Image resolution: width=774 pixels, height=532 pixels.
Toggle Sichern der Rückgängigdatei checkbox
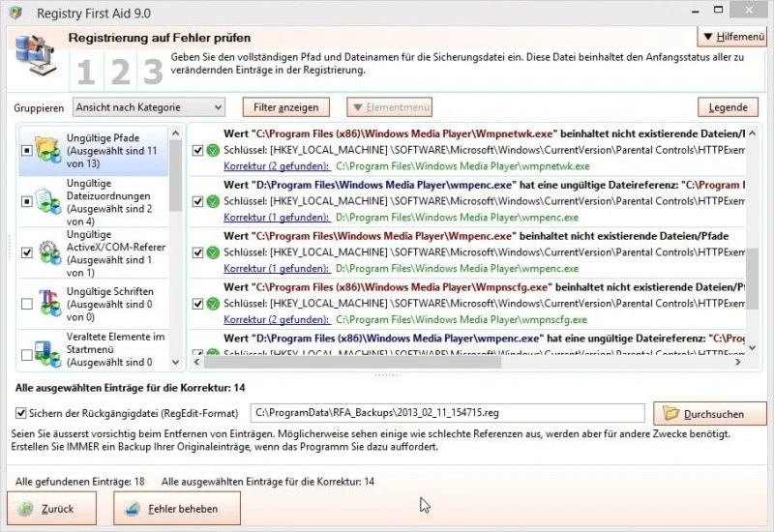(x=20, y=413)
